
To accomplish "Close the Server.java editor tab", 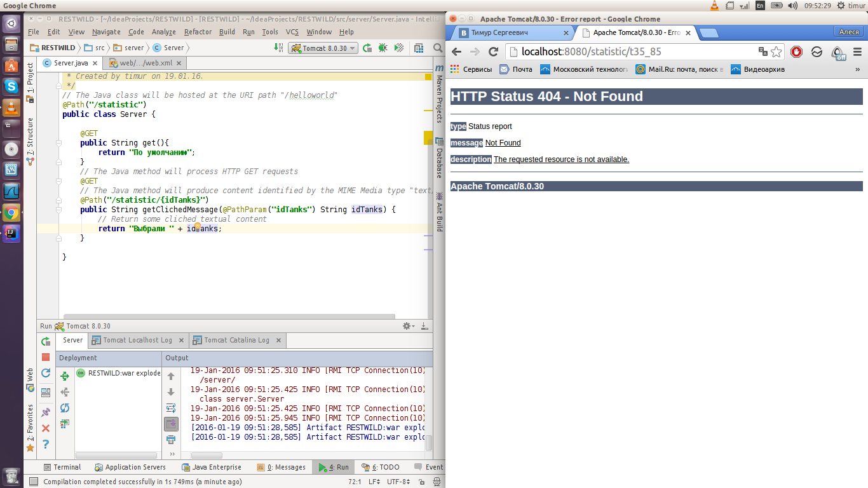I will coord(95,64).
